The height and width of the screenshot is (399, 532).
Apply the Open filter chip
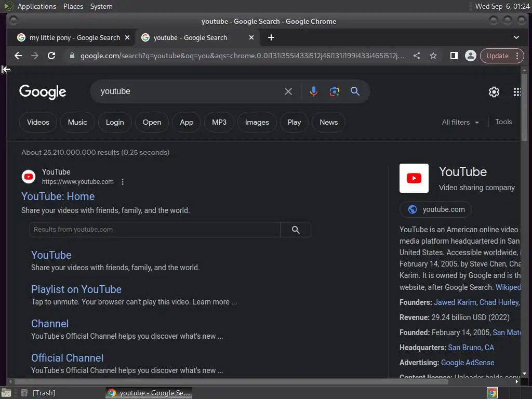(x=152, y=122)
